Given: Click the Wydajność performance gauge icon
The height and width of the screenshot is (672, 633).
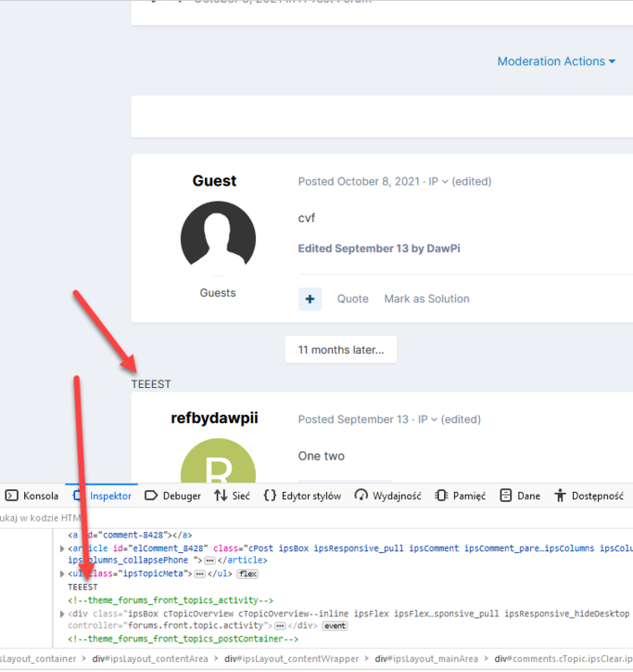Looking at the screenshot, I should (x=361, y=495).
